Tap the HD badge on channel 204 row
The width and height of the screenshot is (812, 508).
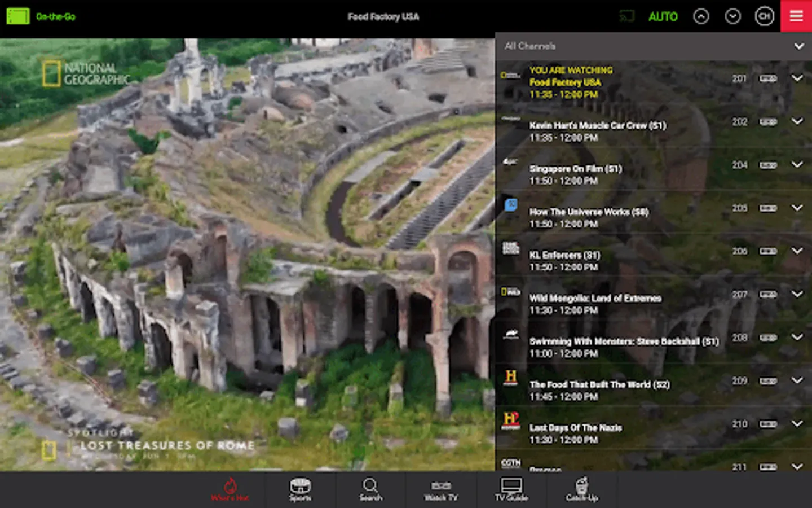coord(768,165)
